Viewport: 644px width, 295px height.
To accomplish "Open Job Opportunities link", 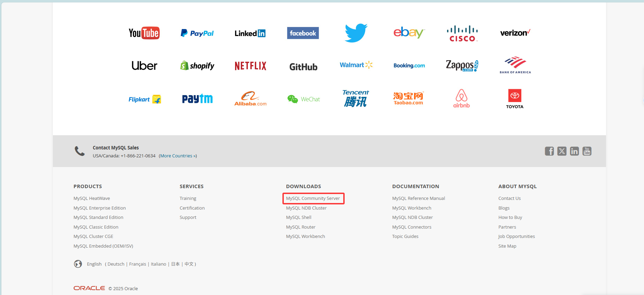I will pos(516,237).
